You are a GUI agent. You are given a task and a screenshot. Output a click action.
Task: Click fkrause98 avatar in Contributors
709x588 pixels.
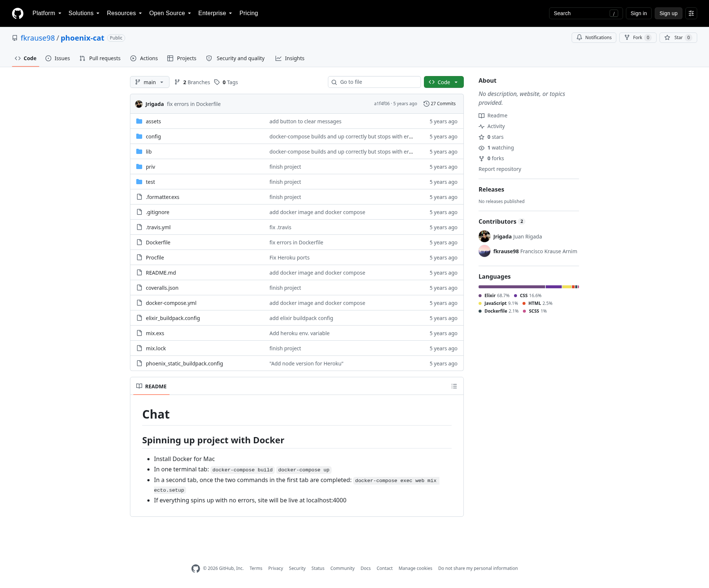point(484,251)
